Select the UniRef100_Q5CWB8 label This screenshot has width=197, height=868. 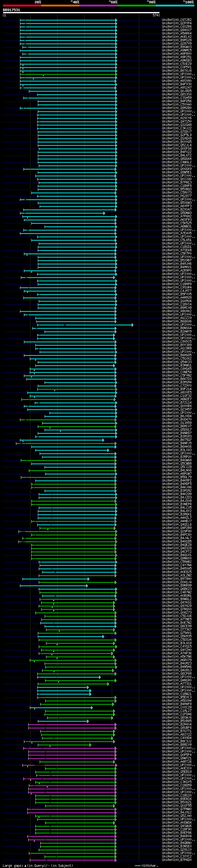[177, 464]
